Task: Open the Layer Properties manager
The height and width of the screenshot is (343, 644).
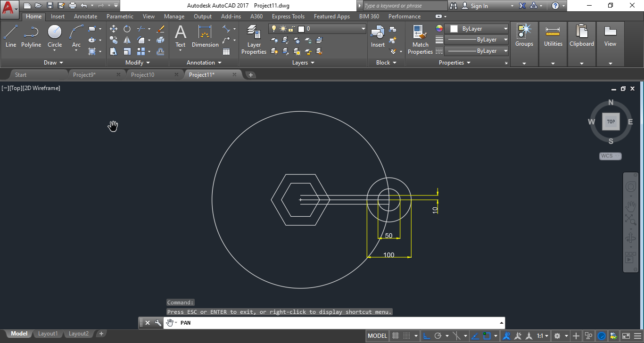Action: 254,38
